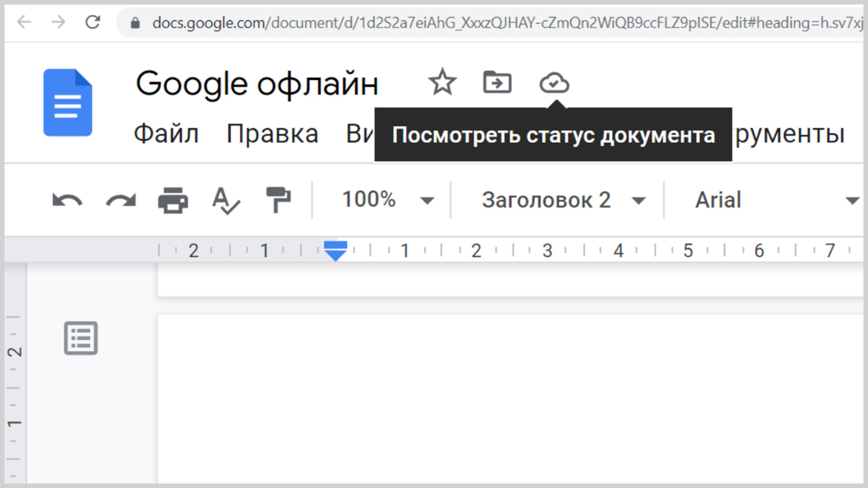Click the Undo arrow icon
Screen dimensions: 868x488
click(x=67, y=200)
